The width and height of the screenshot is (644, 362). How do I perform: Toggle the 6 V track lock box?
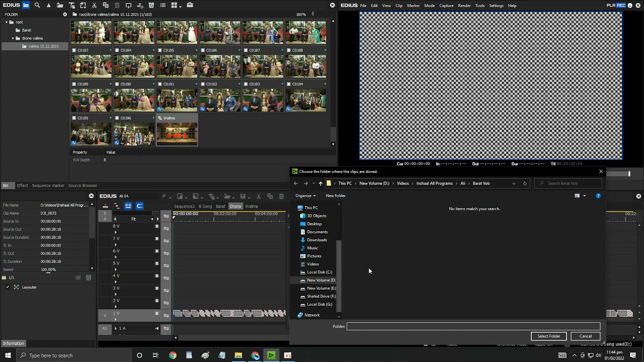(157, 251)
